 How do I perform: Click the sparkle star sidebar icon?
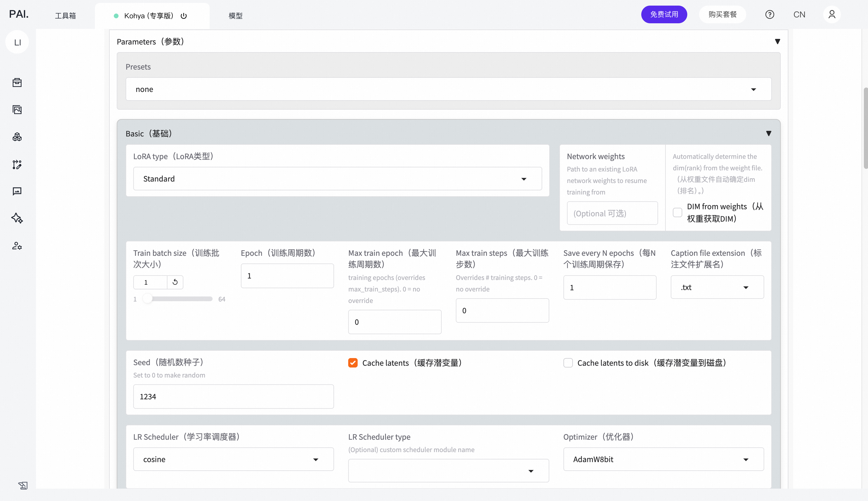click(x=17, y=218)
